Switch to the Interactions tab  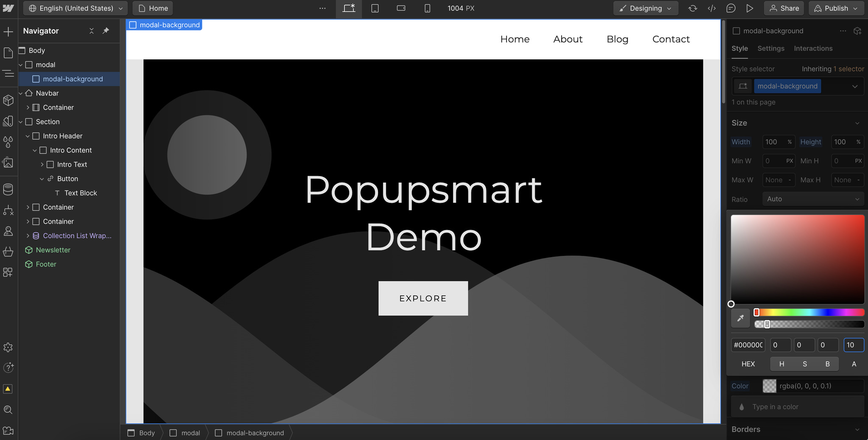(x=813, y=48)
